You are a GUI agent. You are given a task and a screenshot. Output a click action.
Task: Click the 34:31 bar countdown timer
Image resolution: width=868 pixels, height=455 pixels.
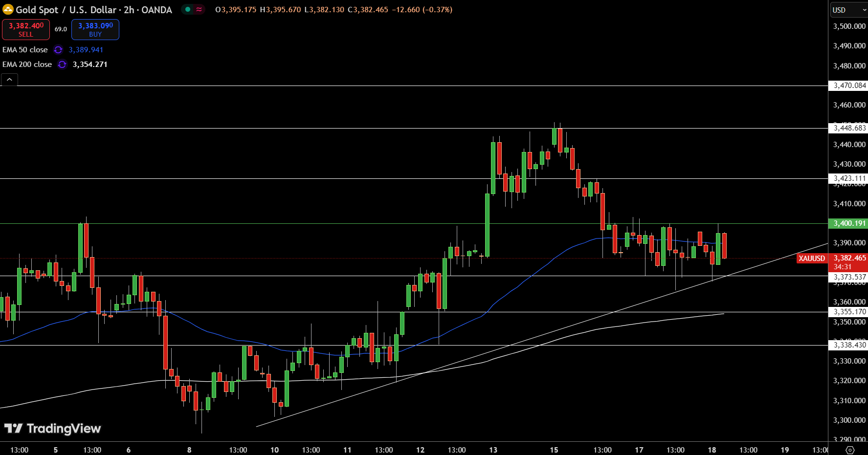click(843, 267)
